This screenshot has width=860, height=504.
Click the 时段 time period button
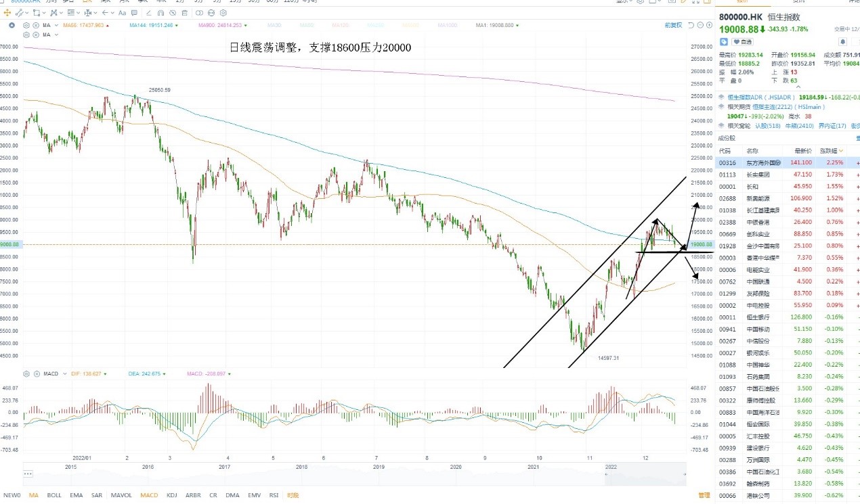coord(293,495)
